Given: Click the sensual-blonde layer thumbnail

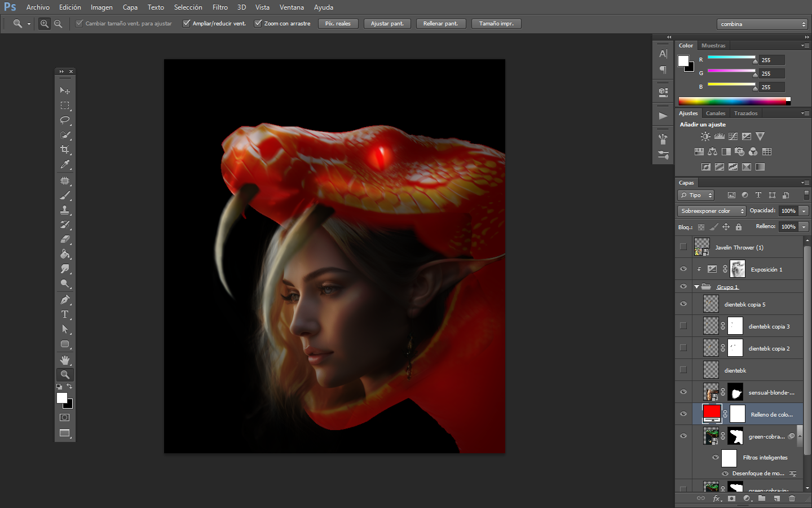Looking at the screenshot, I should point(710,392).
